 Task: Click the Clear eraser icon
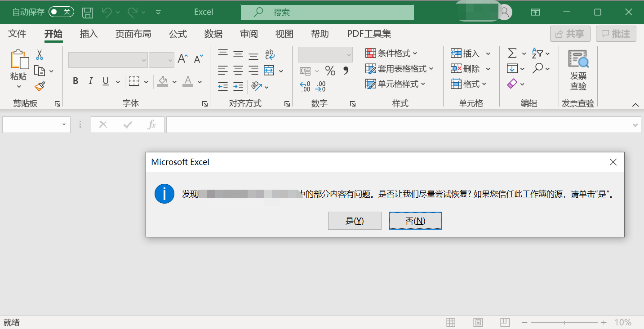click(x=512, y=84)
